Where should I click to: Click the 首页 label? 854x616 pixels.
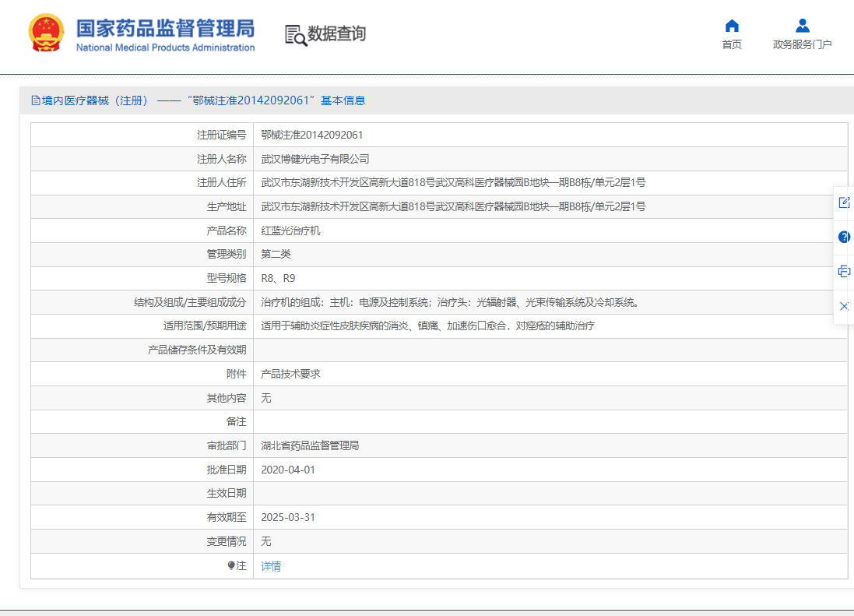pyautogui.click(x=732, y=44)
